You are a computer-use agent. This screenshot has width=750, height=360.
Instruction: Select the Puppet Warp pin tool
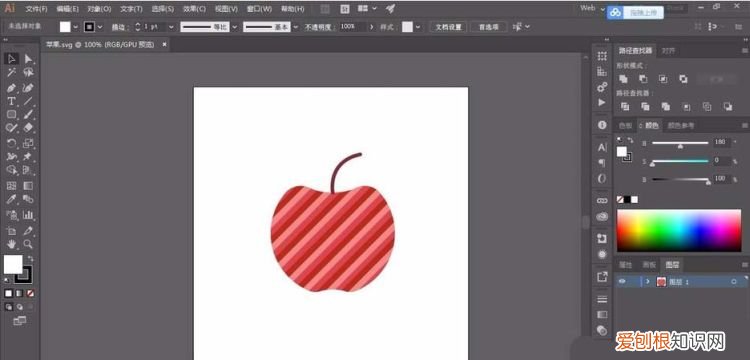[29, 157]
